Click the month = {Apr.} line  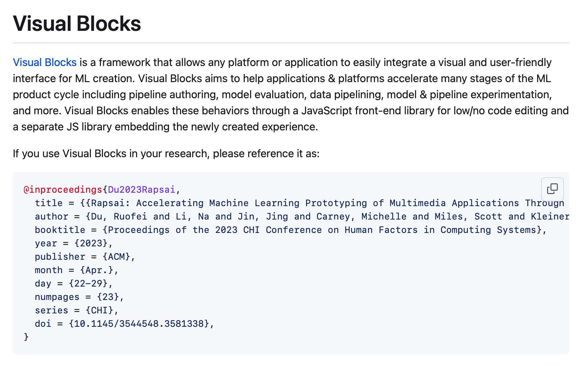pyautogui.click(x=76, y=270)
